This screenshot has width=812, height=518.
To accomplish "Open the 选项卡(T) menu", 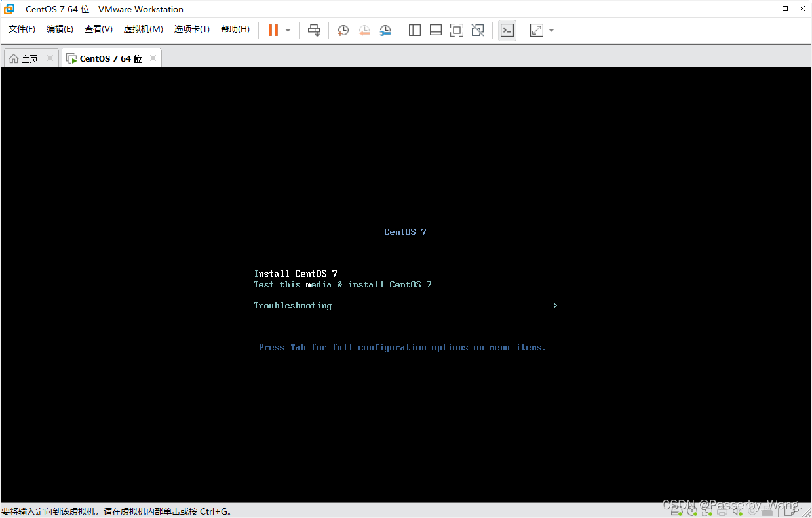I will click(191, 29).
